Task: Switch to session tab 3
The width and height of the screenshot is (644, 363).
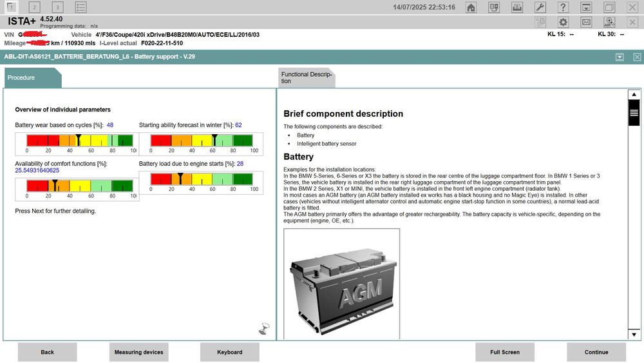Action: [57, 6]
